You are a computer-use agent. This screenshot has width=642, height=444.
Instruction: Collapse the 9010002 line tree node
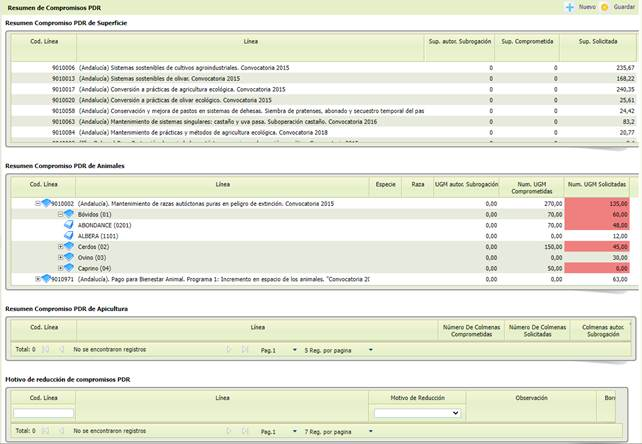click(38, 203)
